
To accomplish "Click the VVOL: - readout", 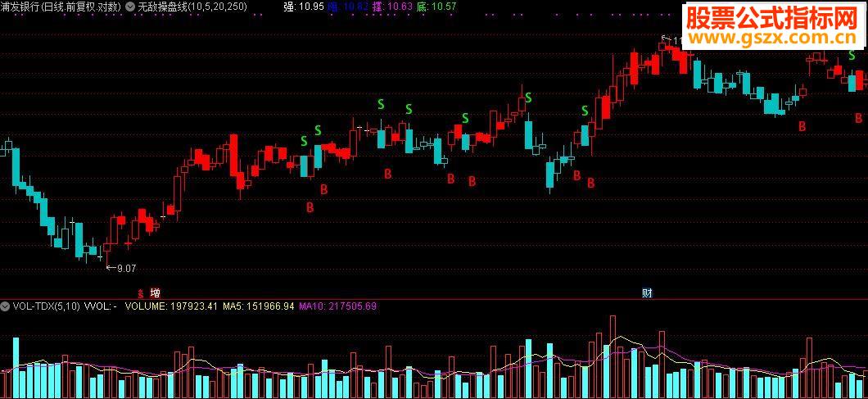I will [100, 306].
